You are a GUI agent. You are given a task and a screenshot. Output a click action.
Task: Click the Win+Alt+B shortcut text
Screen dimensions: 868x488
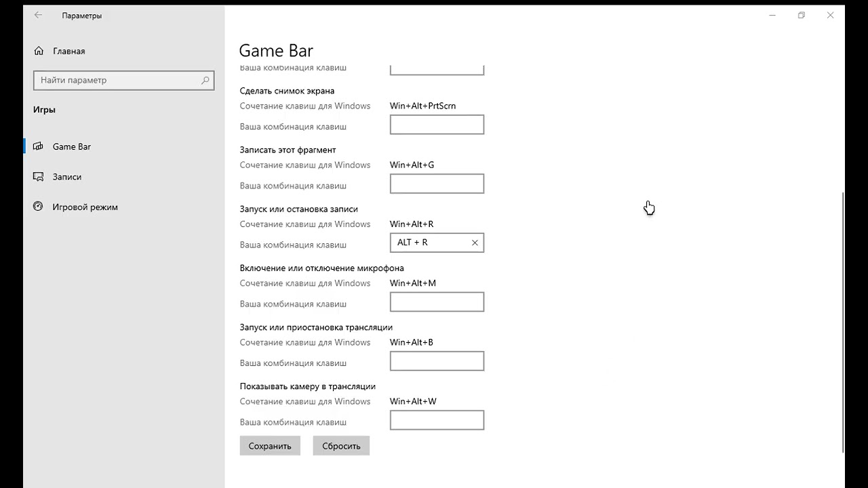point(412,342)
